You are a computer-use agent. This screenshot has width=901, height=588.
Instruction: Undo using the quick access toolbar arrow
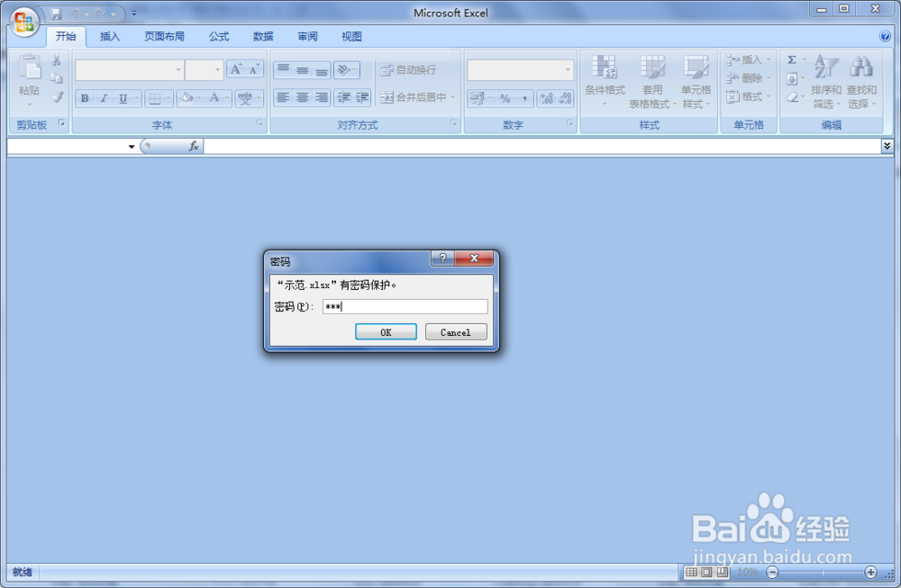pyautogui.click(x=74, y=14)
